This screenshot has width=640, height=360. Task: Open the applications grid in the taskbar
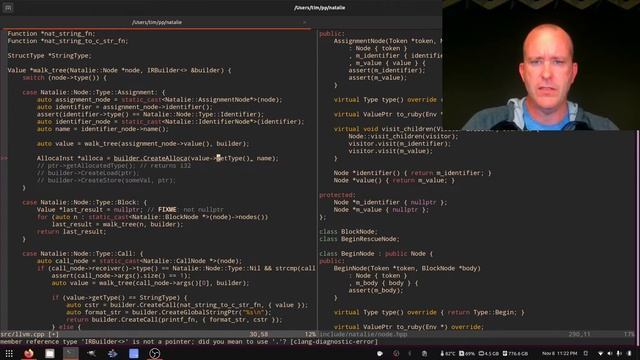pos(9,353)
